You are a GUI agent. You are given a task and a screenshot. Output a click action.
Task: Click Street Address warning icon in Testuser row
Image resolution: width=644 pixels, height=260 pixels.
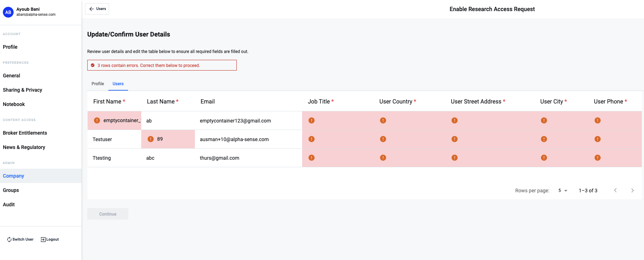coord(454,139)
